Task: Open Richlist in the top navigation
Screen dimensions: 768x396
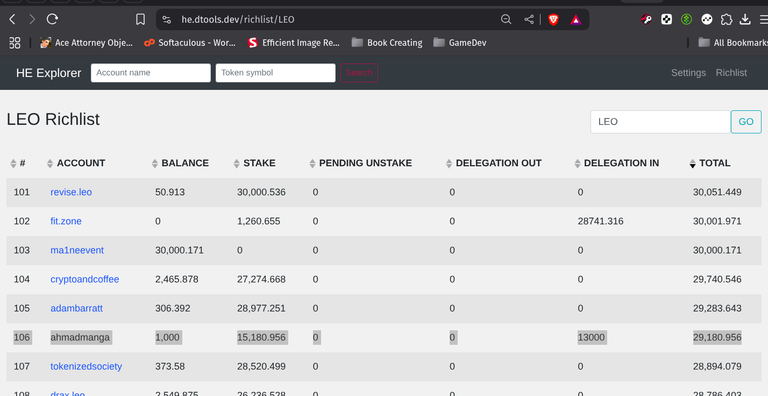Action: click(x=731, y=73)
